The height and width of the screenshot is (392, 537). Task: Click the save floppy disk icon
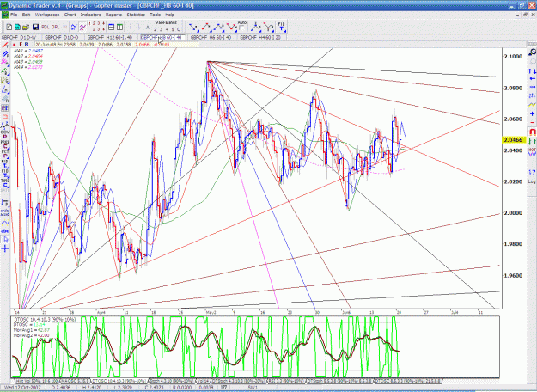pos(35,27)
